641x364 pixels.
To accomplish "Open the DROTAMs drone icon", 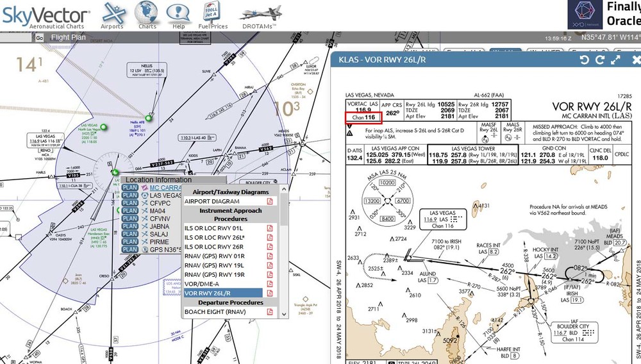I will (260, 16).
